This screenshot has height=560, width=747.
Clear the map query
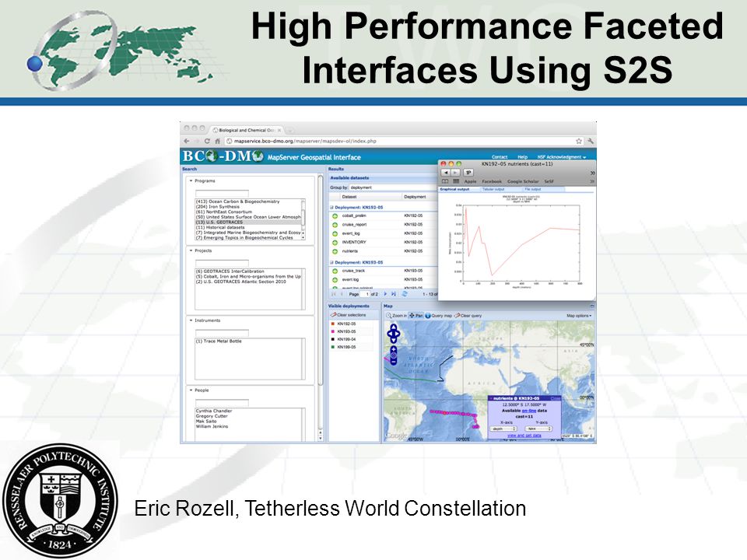click(x=468, y=316)
